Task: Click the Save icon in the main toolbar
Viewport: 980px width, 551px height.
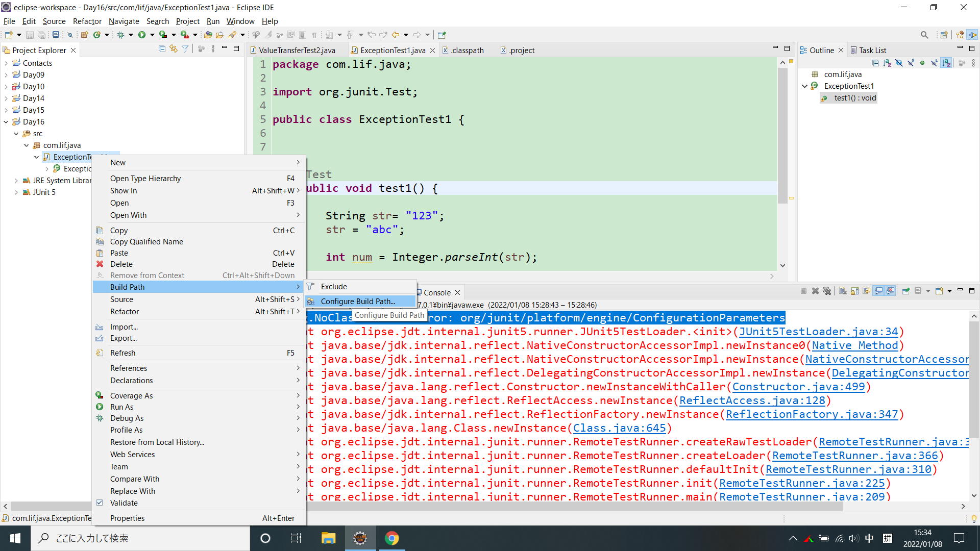Action: 30,35
